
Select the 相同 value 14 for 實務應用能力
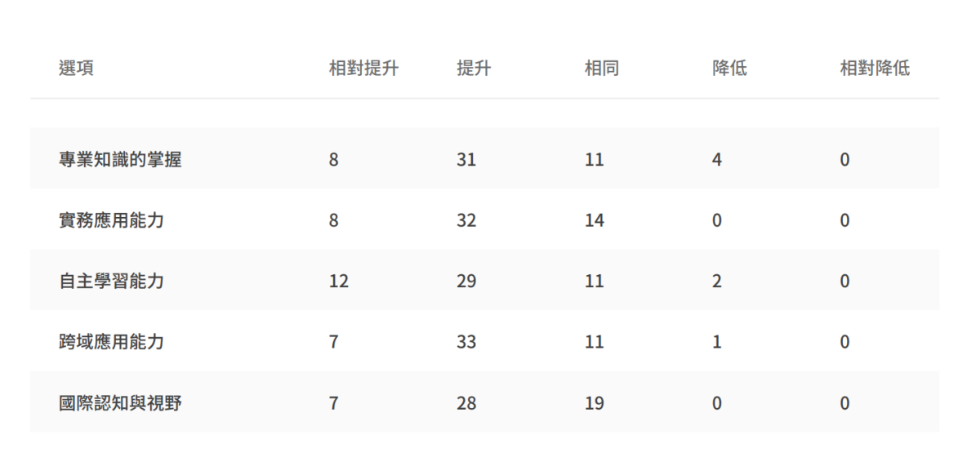point(595,220)
